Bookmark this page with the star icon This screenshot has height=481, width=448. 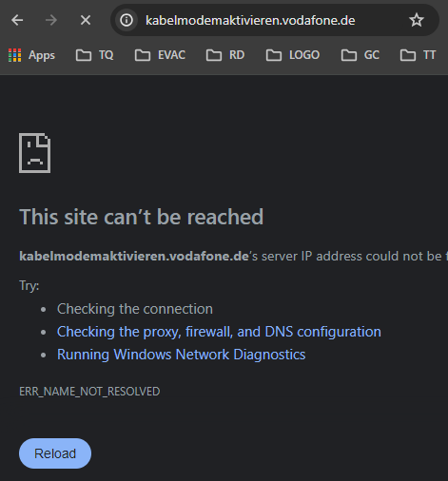click(417, 20)
